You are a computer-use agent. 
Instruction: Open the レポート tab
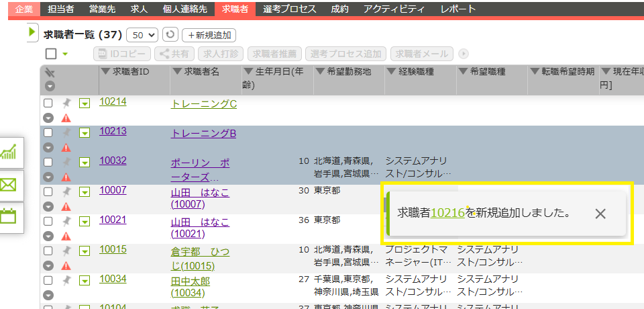tap(458, 9)
